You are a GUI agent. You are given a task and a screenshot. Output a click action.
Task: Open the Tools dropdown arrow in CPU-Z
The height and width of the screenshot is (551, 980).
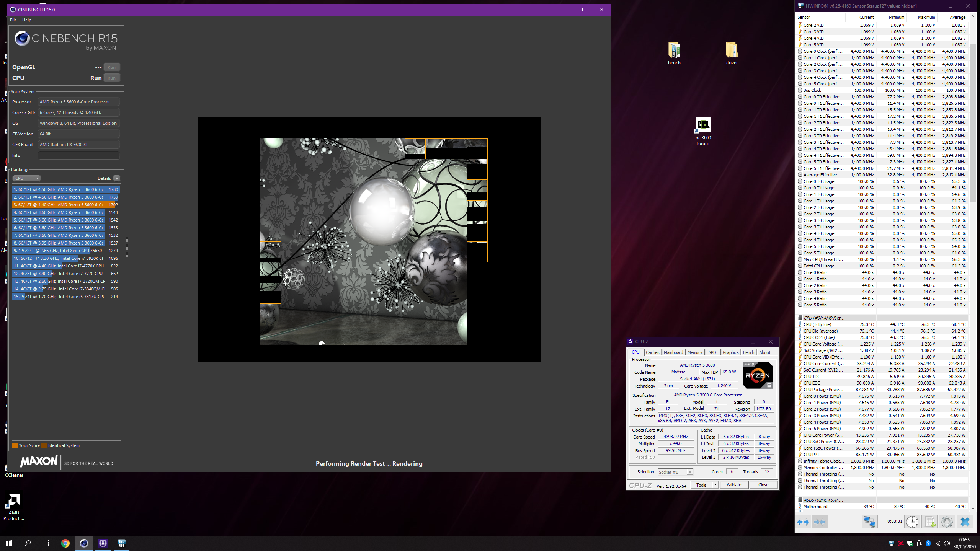[x=715, y=485]
